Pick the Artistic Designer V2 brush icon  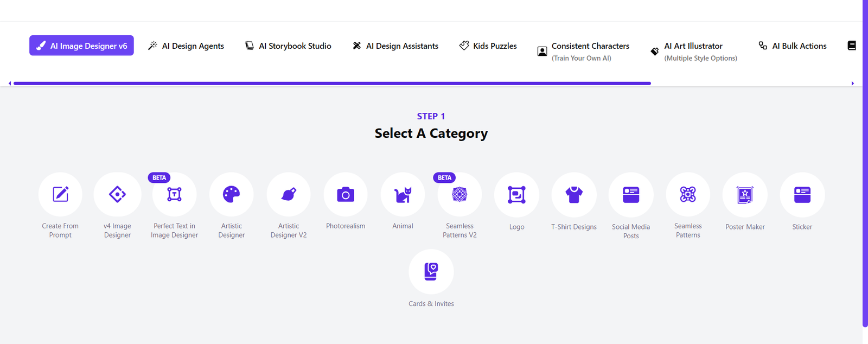289,194
